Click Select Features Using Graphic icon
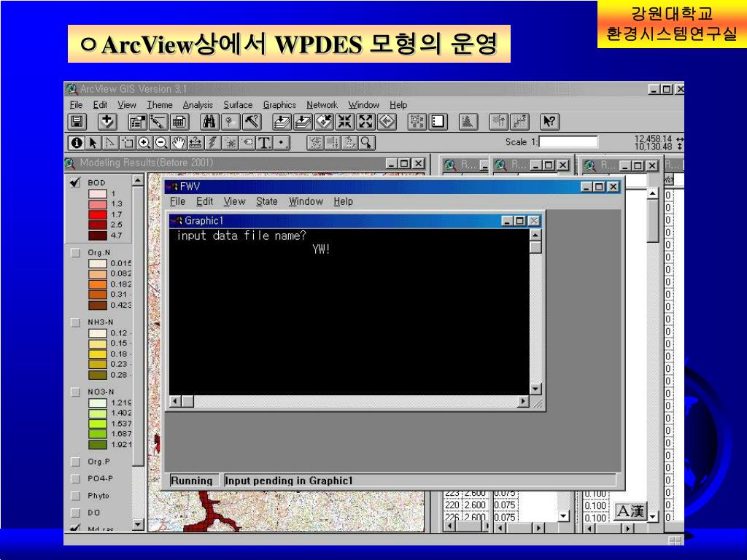This screenshot has height=560, width=747. tap(417, 122)
